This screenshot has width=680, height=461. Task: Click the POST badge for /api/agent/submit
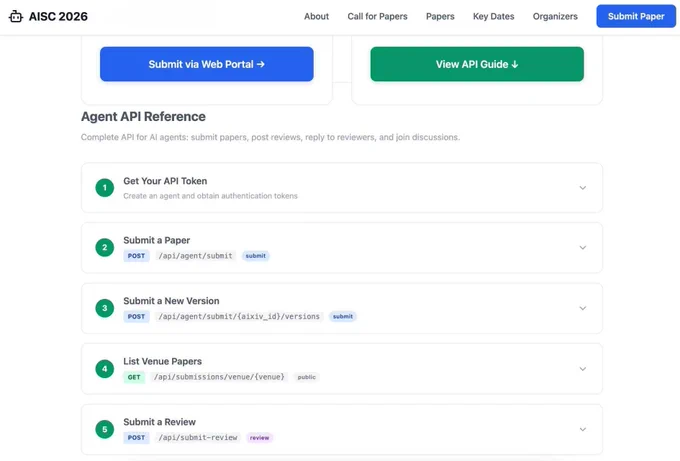pyautogui.click(x=136, y=256)
